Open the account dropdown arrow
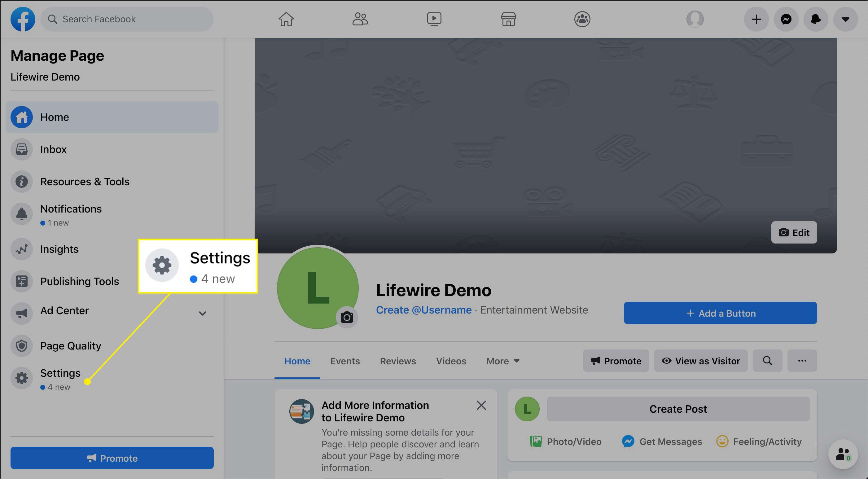 pyautogui.click(x=845, y=19)
